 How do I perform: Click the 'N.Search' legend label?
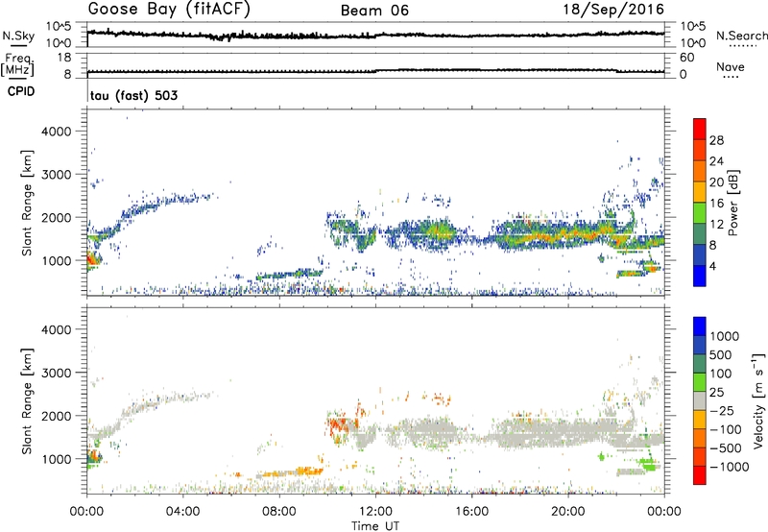pyautogui.click(x=742, y=36)
